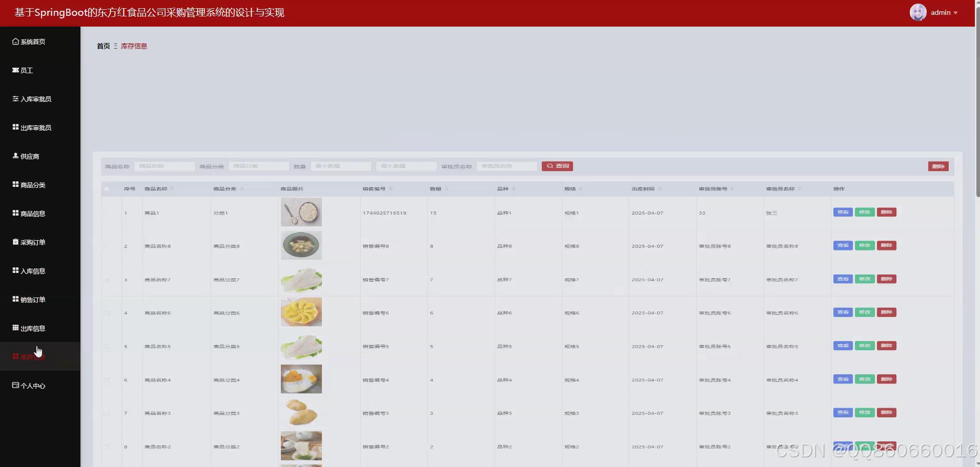Click the grid icon beside 入库信息
Screen dimensions: 980x467
pyautogui.click(x=15, y=270)
